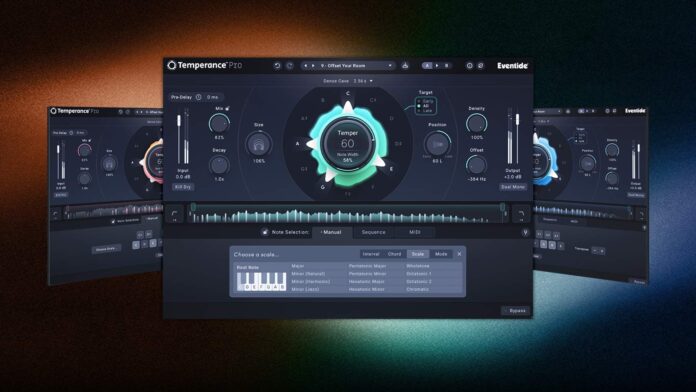Select the Interval tab in scale panel
Viewport: 696px width, 392px height.
(371, 254)
